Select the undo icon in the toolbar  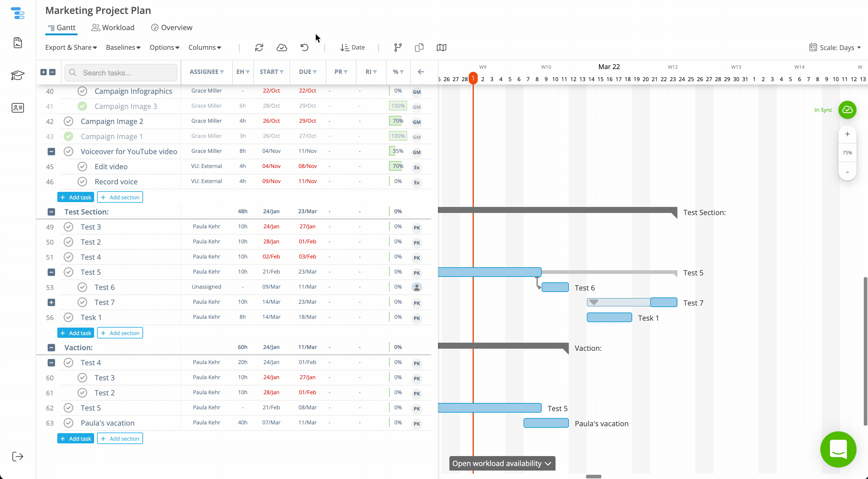click(x=304, y=47)
